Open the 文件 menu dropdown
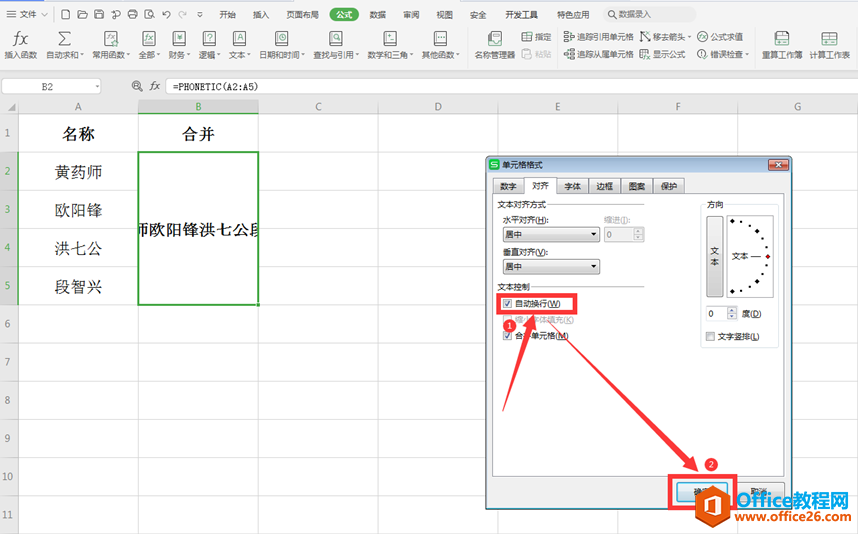This screenshot has width=858, height=534. point(28,15)
